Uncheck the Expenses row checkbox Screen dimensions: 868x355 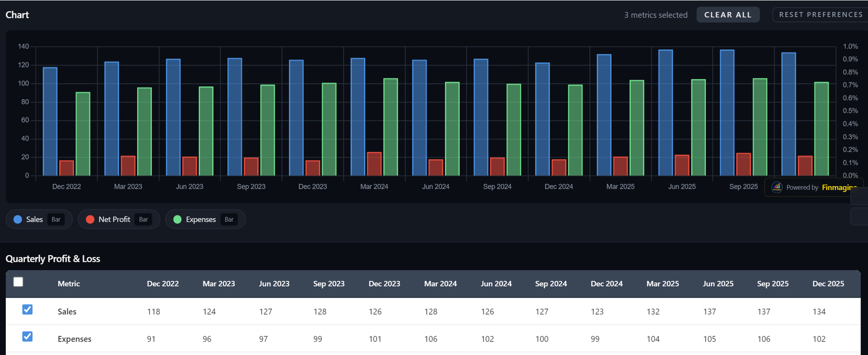coord(28,336)
